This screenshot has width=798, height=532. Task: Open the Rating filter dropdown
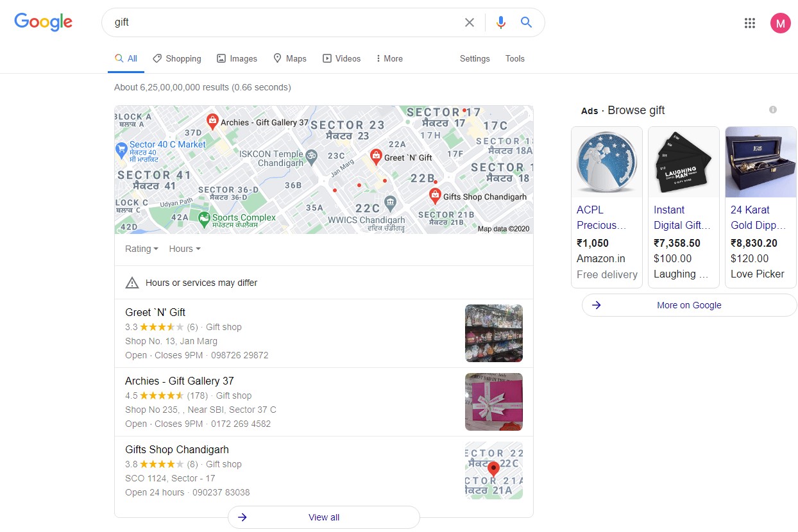pos(142,249)
